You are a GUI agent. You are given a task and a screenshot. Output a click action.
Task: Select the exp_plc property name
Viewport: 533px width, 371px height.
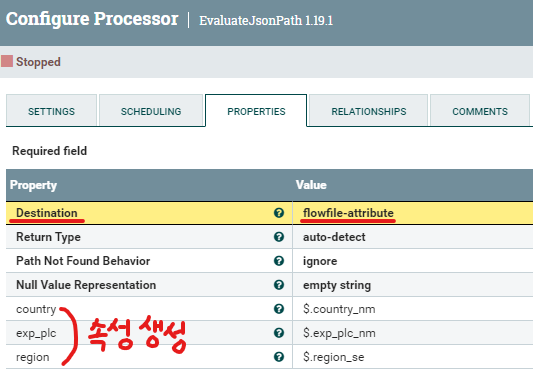tap(36, 333)
